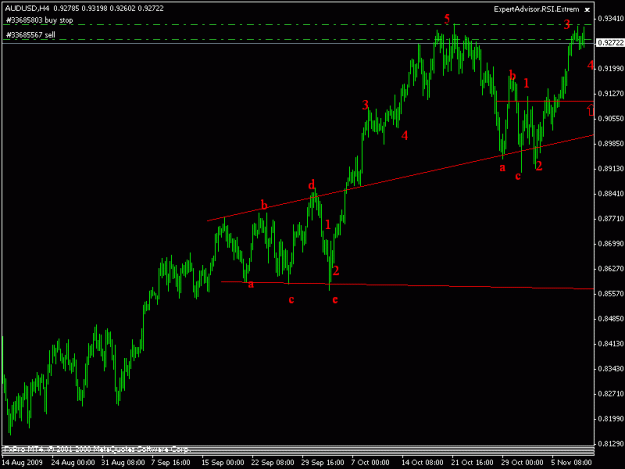This screenshot has width=625, height=469.
Task: Click the wave label 5 at the top
Action: (447, 18)
